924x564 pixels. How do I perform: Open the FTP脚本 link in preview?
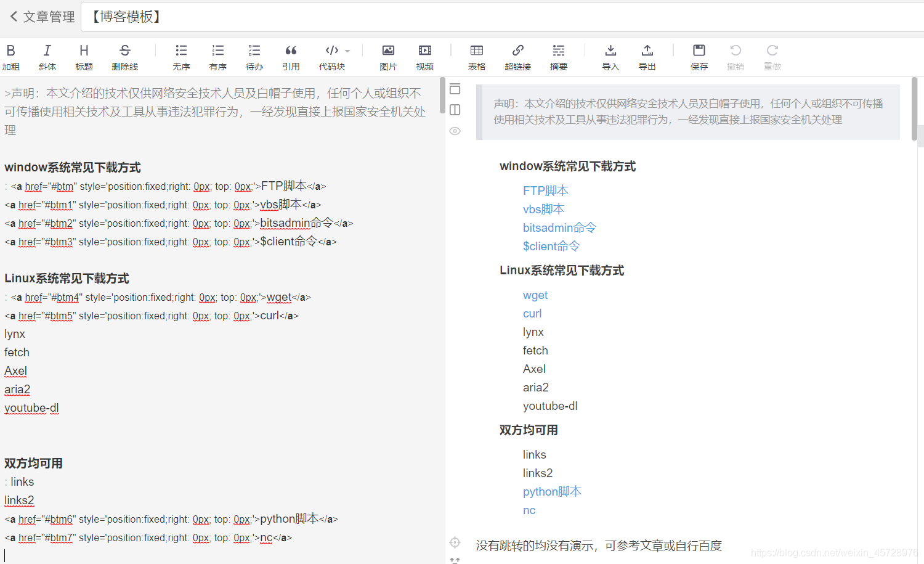546,190
